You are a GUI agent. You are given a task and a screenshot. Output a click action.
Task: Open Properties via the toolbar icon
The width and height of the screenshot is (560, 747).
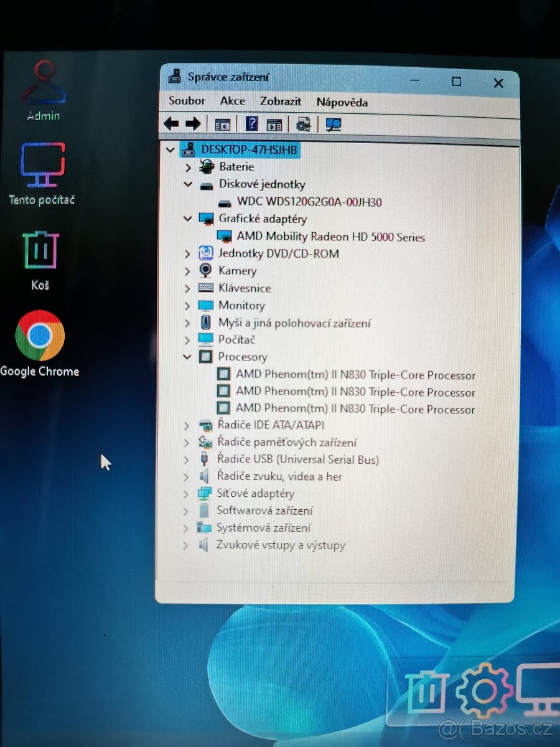coord(274,124)
